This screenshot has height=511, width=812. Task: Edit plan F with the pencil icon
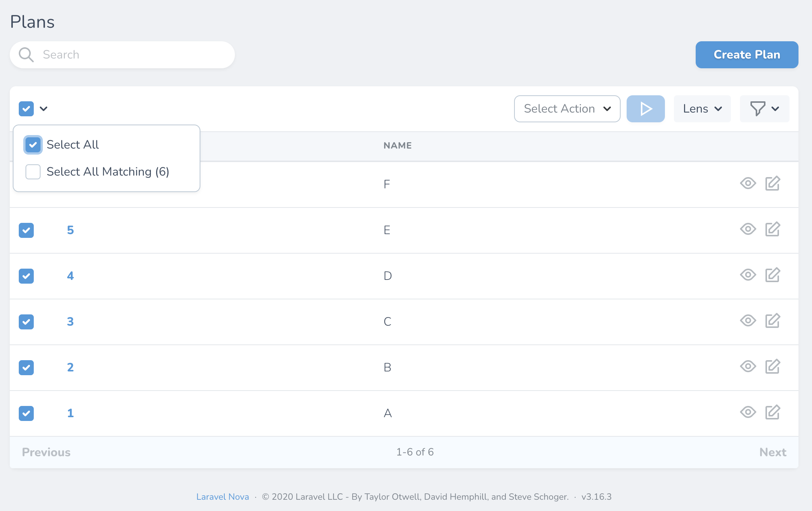772,183
